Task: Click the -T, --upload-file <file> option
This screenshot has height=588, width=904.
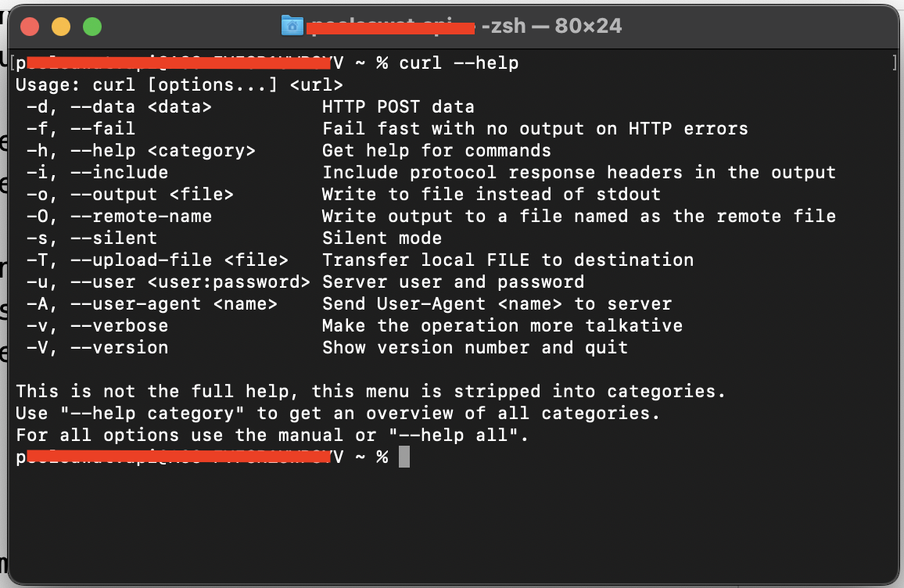Action: [x=157, y=260]
